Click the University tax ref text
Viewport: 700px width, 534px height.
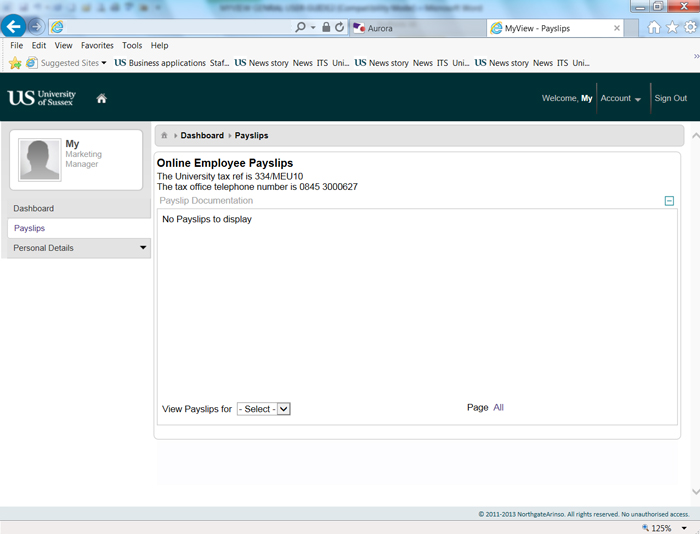230,176
